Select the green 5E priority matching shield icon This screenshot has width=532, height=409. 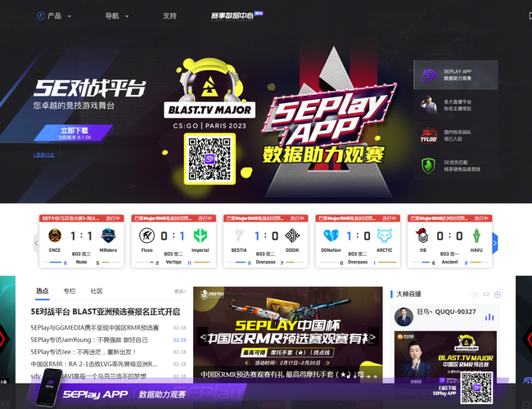point(428,165)
